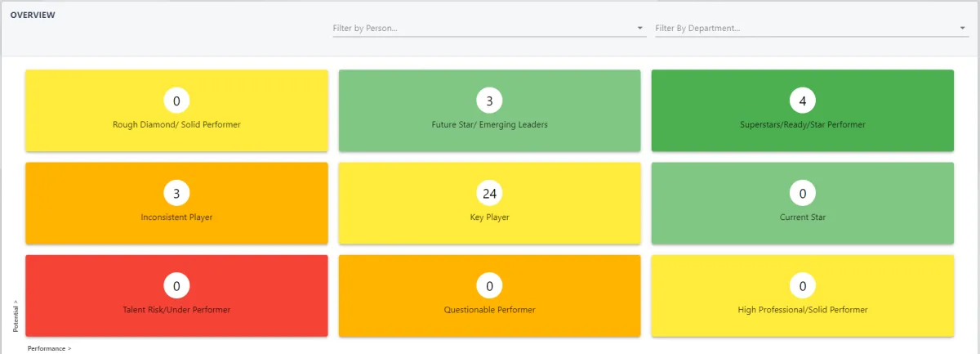
Task: Open the Talent Risk/Under Performer card
Action: point(176,295)
